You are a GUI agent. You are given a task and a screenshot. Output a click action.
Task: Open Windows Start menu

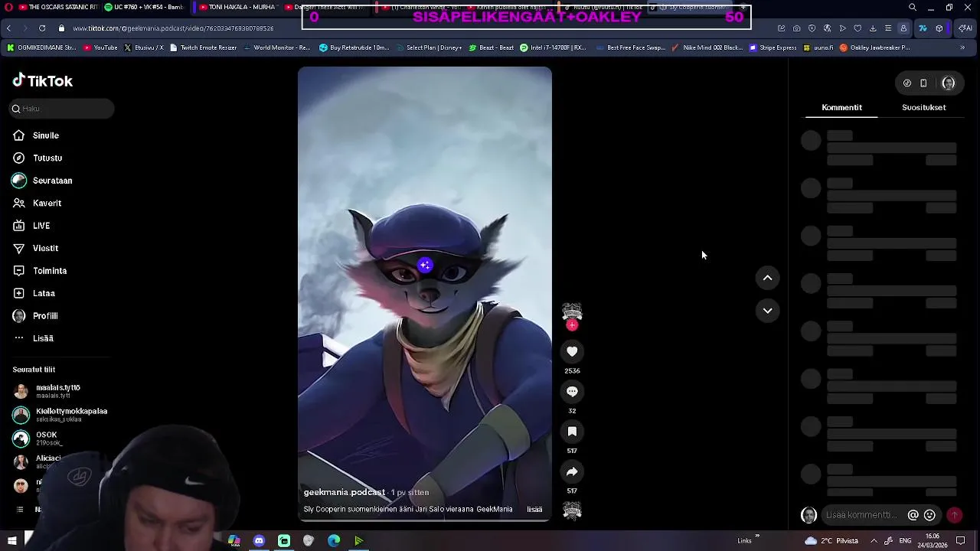coord(11,541)
